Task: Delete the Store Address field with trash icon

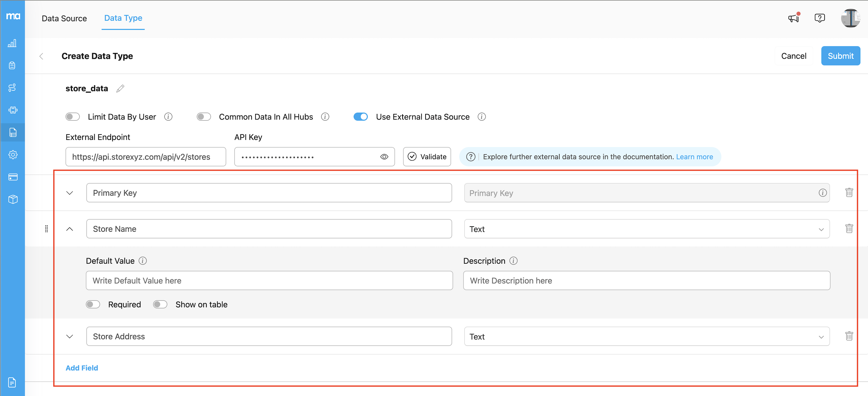Action: (x=849, y=336)
